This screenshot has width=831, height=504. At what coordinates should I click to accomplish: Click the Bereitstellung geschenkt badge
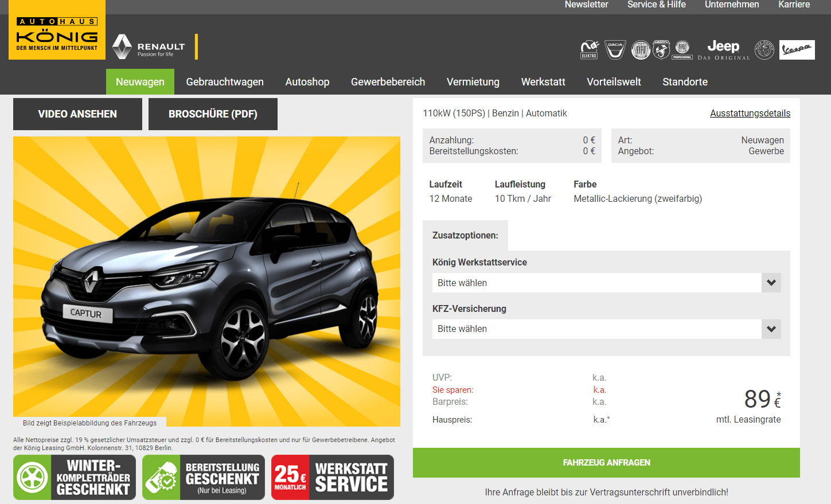click(204, 477)
